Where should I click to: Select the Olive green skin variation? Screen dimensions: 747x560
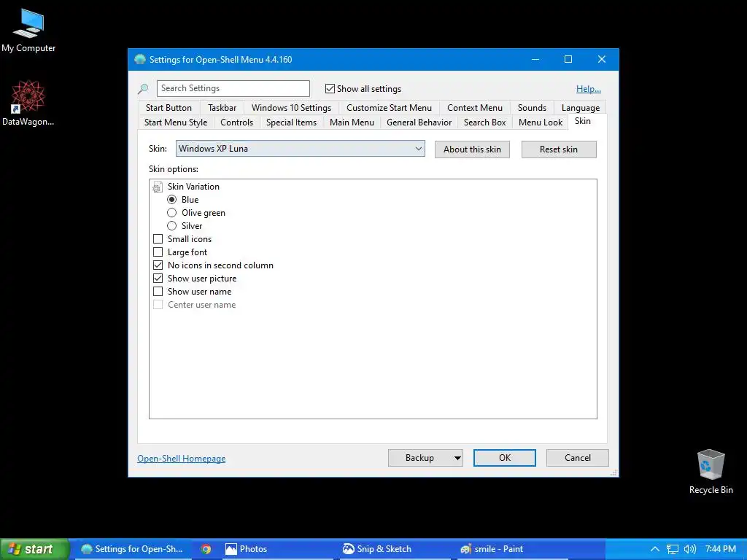point(172,213)
